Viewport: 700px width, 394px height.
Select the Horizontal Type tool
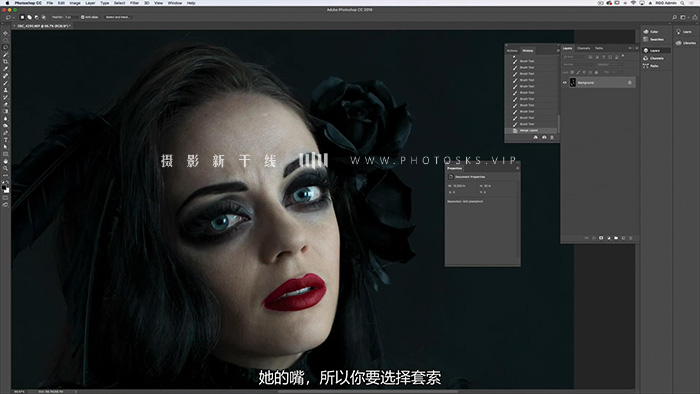click(5, 140)
